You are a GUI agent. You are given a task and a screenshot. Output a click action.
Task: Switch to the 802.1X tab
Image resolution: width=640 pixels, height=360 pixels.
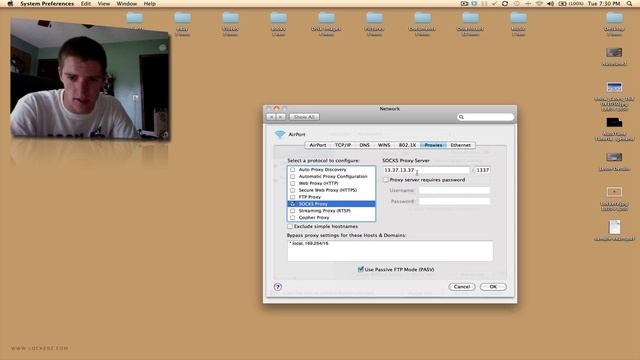point(407,145)
